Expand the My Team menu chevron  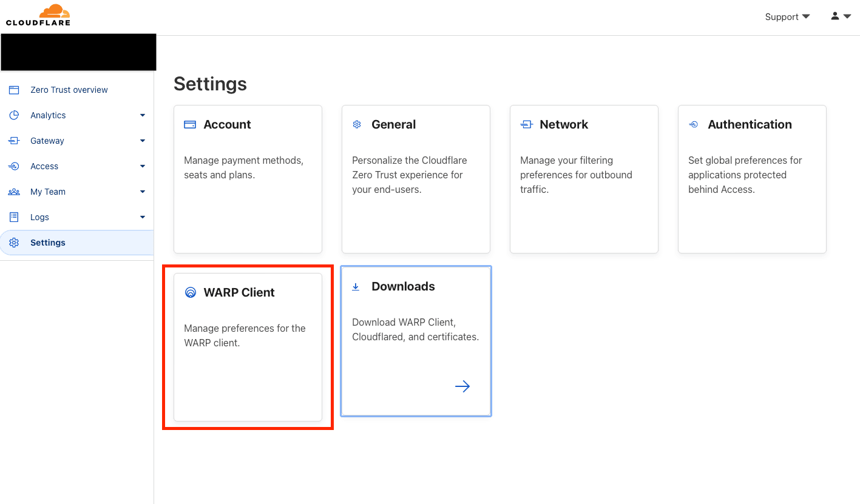point(143,192)
